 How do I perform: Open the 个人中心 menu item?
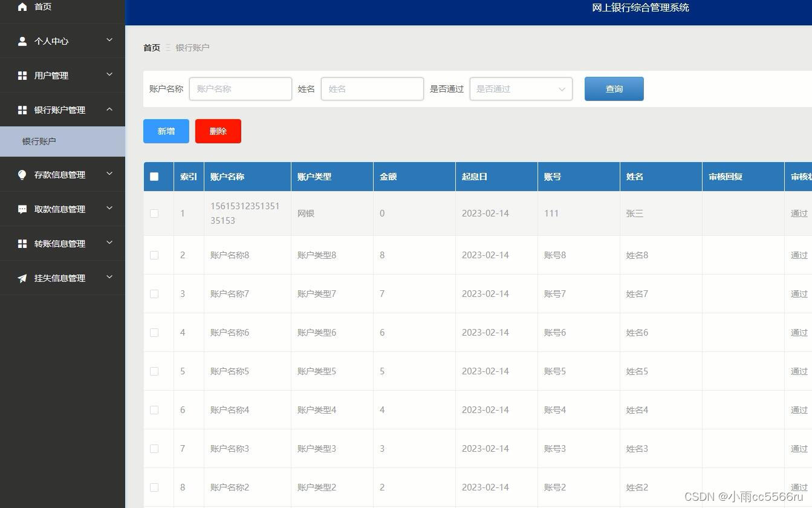tap(62, 41)
